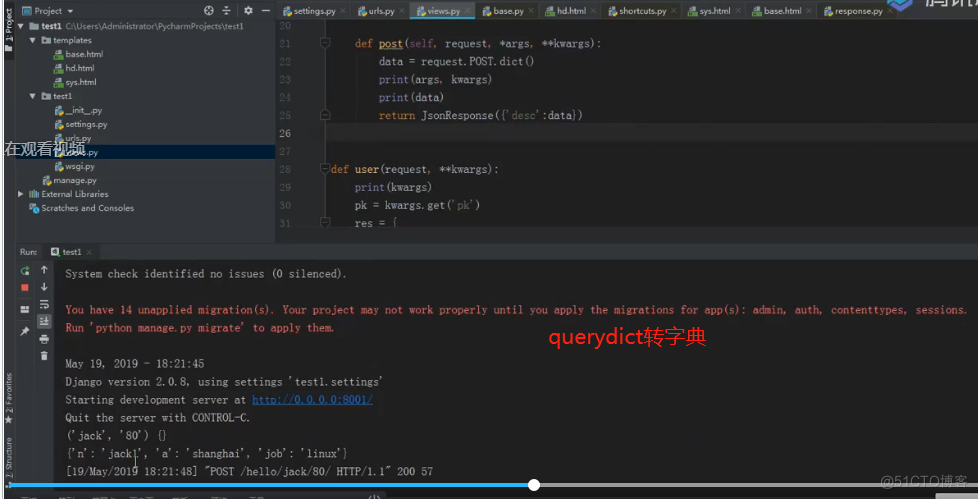The height and width of the screenshot is (499, 978).
Task: Expand External Libraries node
Action: coord(21,194)
